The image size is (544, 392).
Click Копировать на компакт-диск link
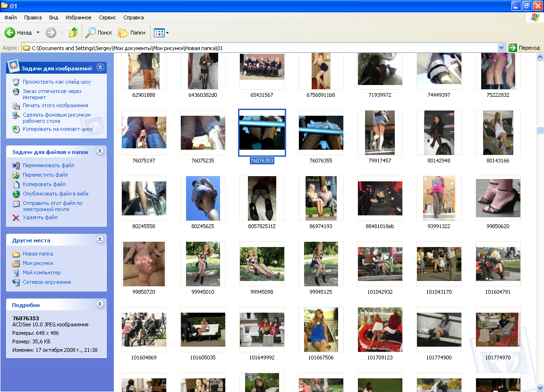click(x=58, y=129)
